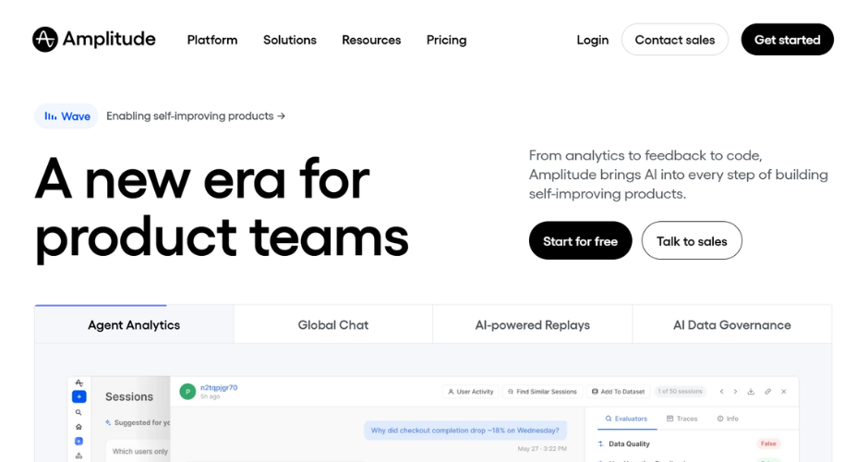The image size is (868, 462).
Task: Select the Info tab
Action: pyautogui.click(x=728, y=419)
